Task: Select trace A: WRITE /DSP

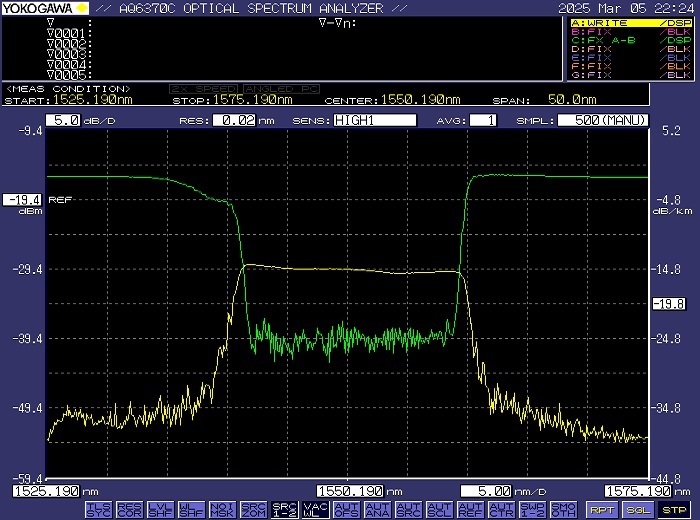Action: (x=631, y=23)
